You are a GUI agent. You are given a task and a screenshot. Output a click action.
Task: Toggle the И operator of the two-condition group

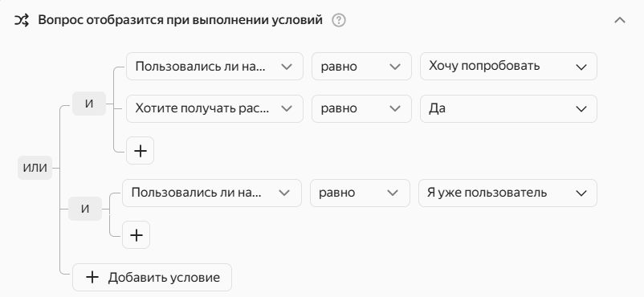click(x=89, y=104)
